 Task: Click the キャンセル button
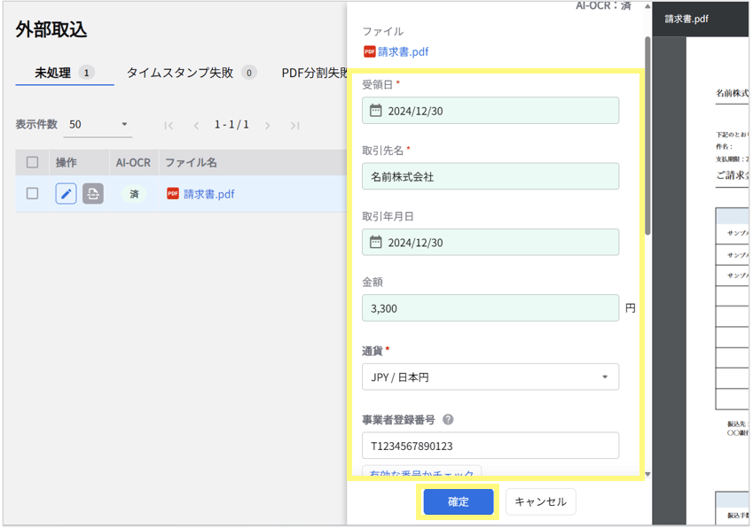pos(540,501)
